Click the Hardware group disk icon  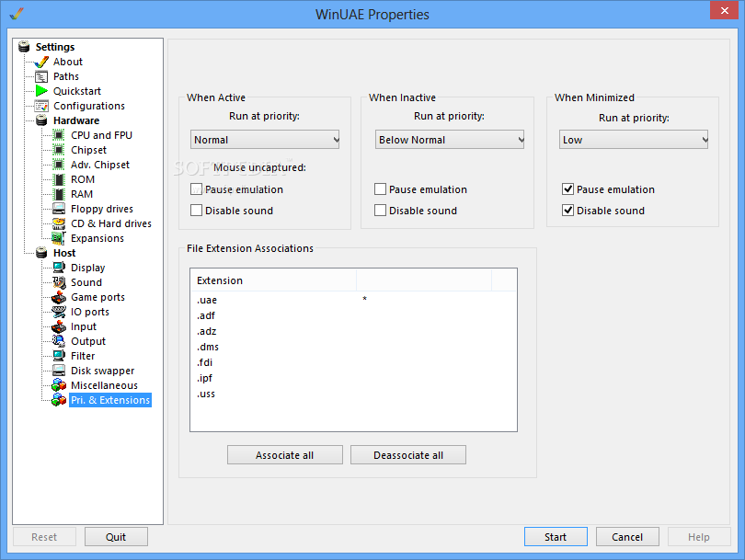point(41,120)
